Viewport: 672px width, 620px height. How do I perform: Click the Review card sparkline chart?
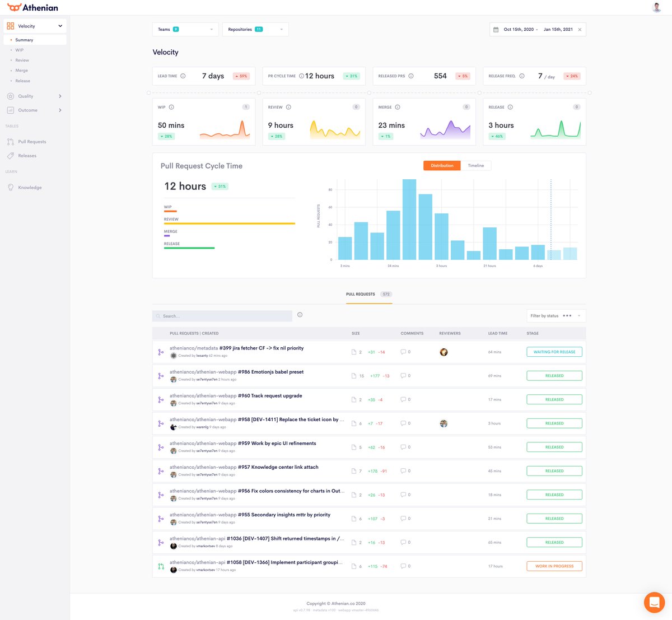[335, 129]
